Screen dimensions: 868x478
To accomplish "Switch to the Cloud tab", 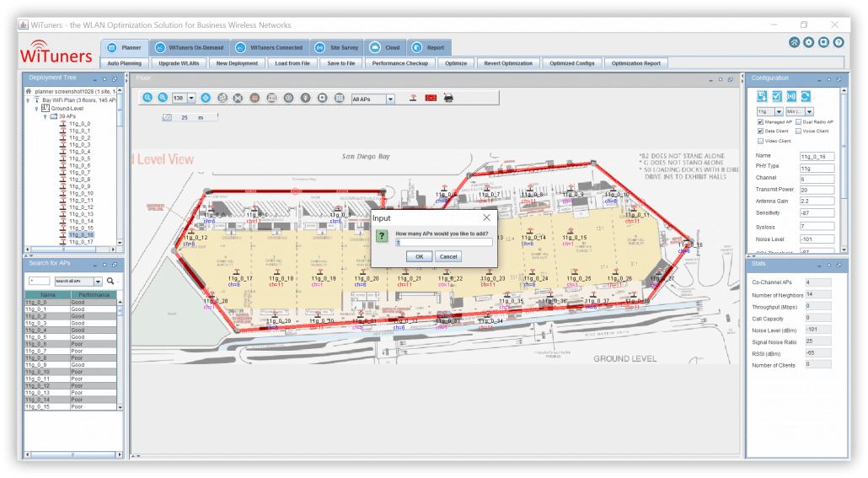I will (x=385, y=48).
